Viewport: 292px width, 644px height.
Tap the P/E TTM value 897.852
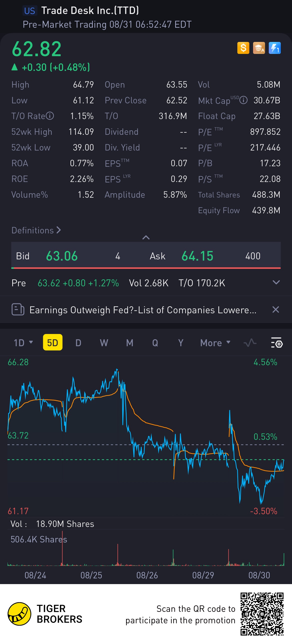point(265,132)
